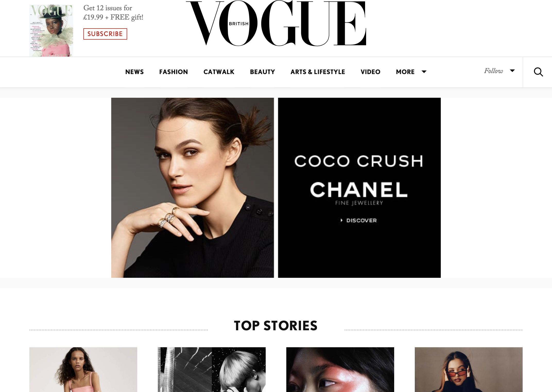Click the British Vogue logo
The width and height of the screenshot is (552, 392).
(276, 23)
